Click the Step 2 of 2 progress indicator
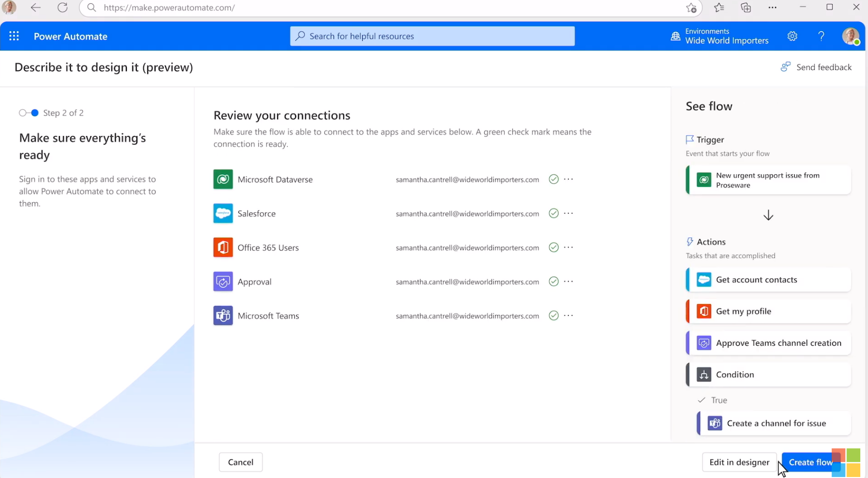The image size is (868, 478). point(51,113)
